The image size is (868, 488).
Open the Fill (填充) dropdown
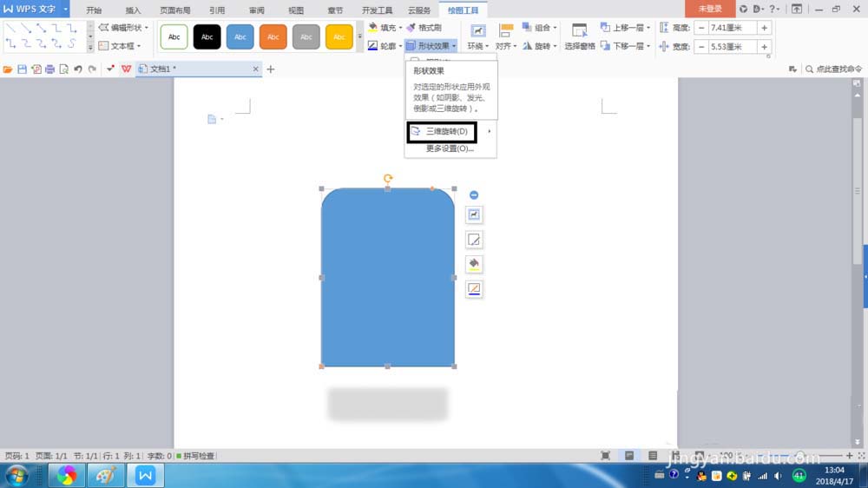click(385, 28)
